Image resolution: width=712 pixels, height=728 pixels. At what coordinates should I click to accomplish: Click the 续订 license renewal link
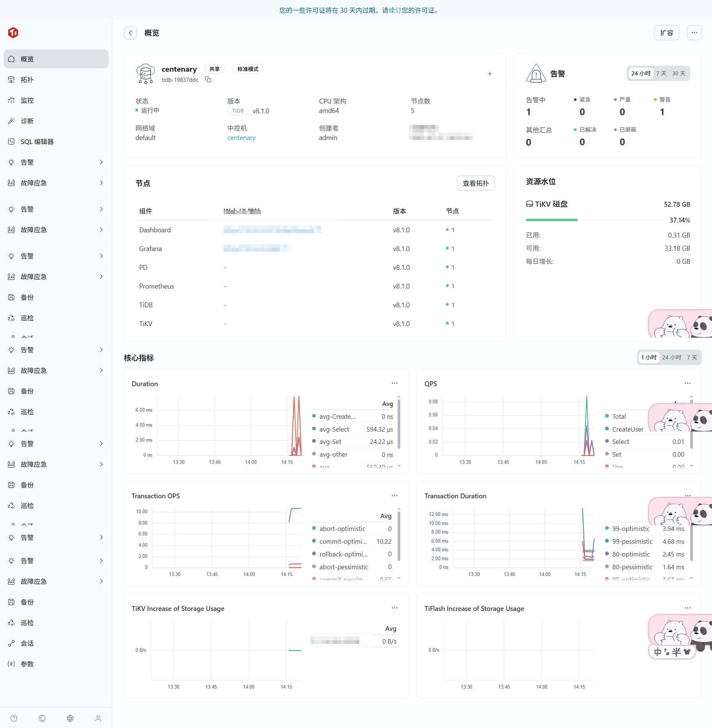tap(395, 11)
